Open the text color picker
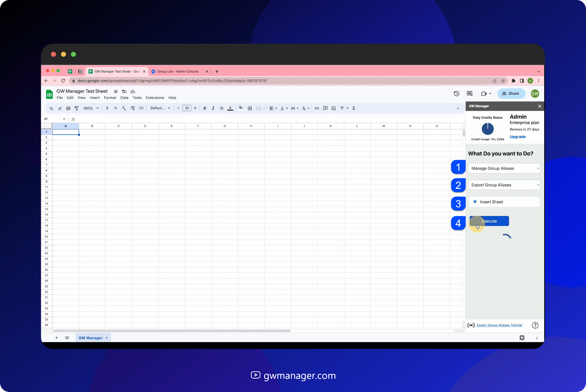586x392 pixels. pos(230,108)
